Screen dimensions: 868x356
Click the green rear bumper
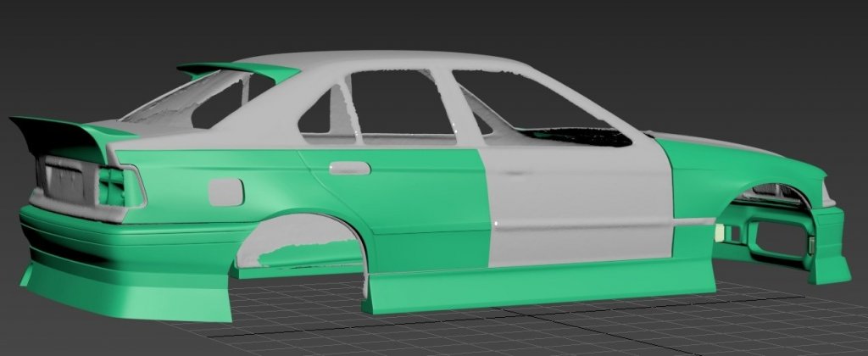point(119,254)
